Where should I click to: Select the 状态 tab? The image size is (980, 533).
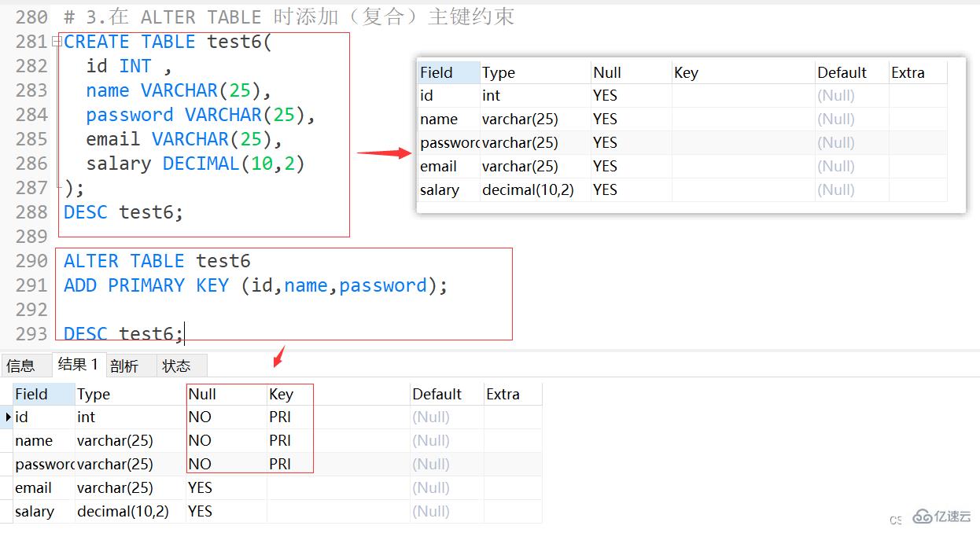pyautogui.click(x=177, y=364)
